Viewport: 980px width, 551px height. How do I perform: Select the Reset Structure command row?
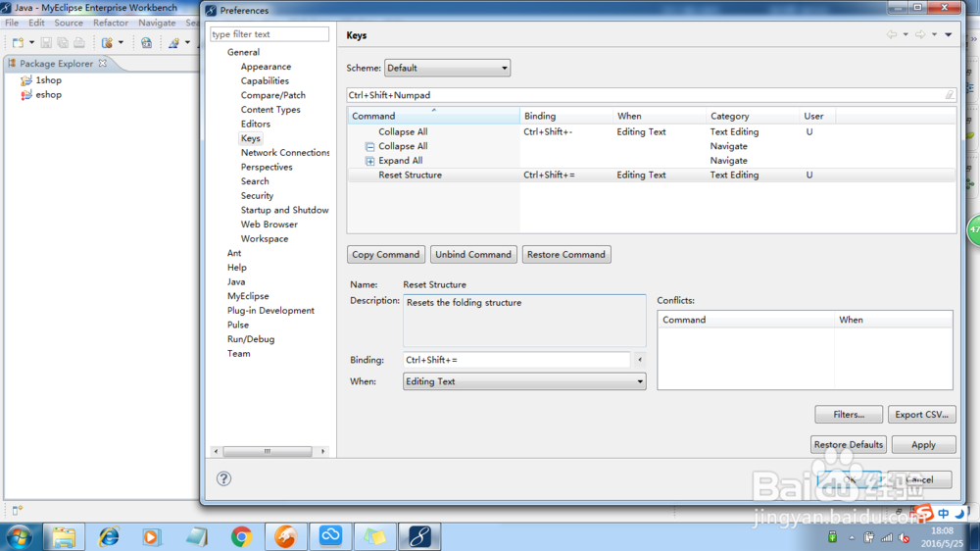652,175
